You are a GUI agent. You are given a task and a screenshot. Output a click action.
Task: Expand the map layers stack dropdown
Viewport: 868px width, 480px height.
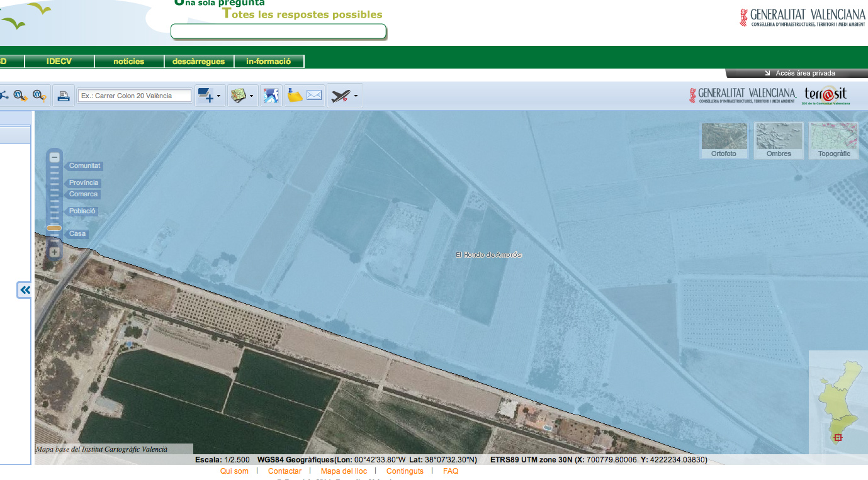pyautogui.click(x=242, y=96)
